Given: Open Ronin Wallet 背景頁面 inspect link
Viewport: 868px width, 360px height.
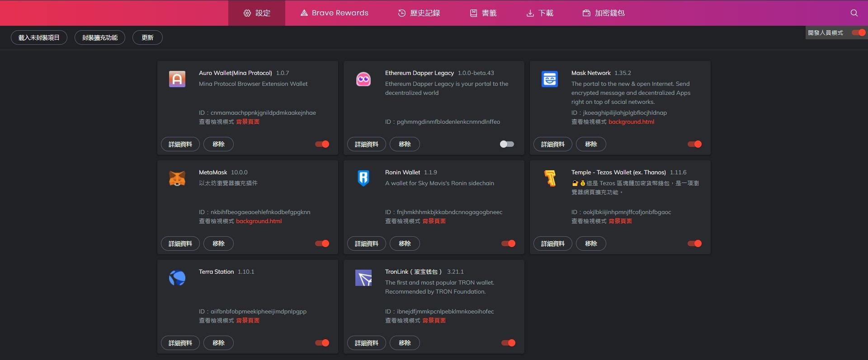Looking at the screenshot, I should [434, 221].
